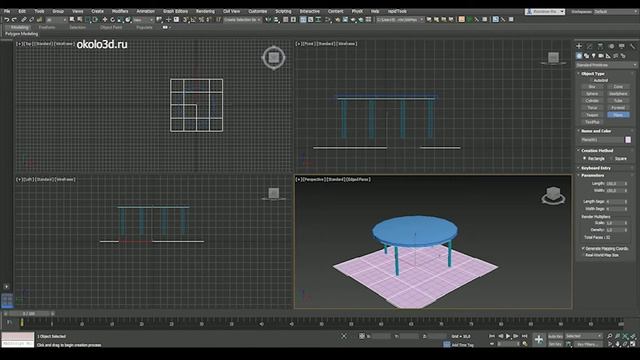Open the selection filter dropdown
640x360 pixels.
pos(56,20)
